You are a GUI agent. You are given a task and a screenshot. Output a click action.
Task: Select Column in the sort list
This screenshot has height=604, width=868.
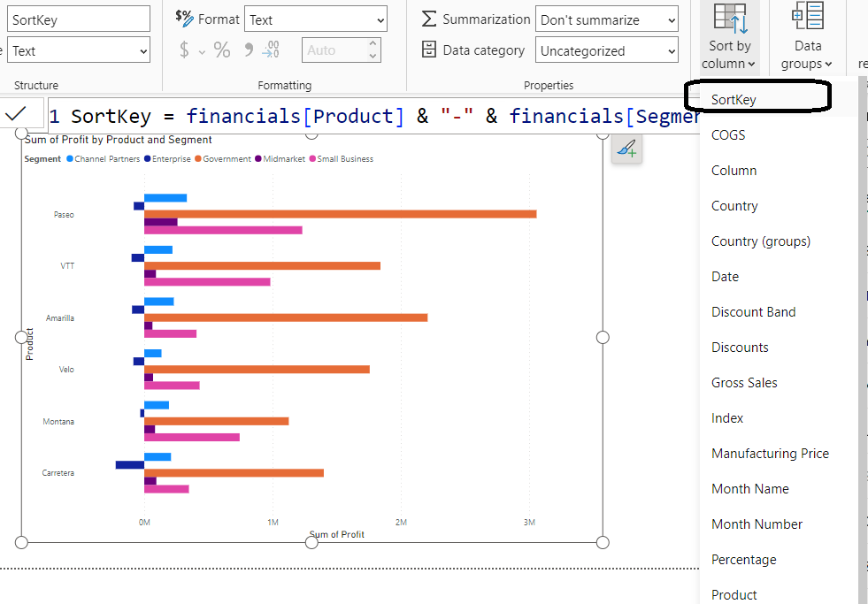[x=778, y=171]
